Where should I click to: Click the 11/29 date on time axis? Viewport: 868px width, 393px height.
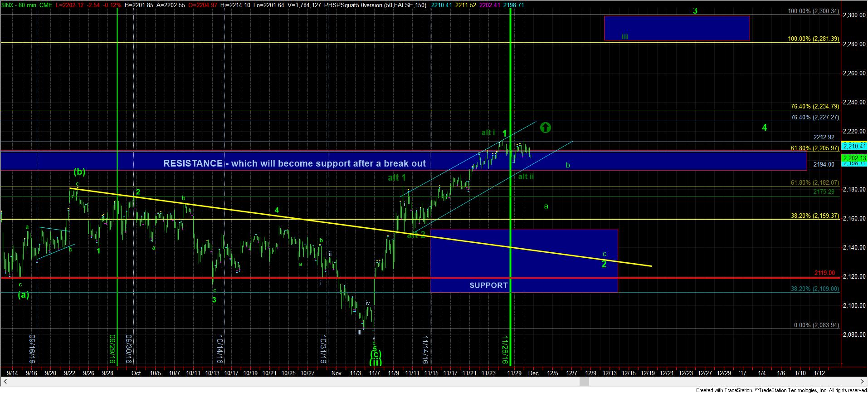point(514,373)
